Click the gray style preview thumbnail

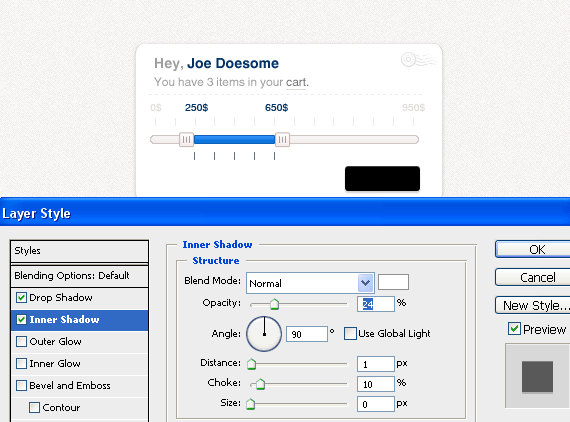537,376
